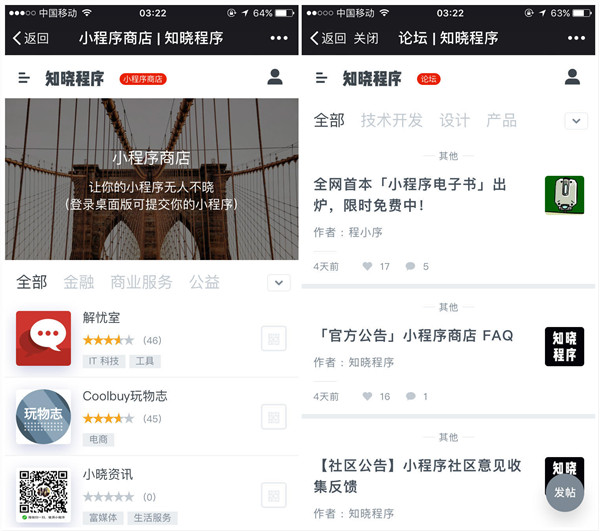Select the 商业服务 category tab
This screenshot has width=600, height=532.
tap(141, 282)
